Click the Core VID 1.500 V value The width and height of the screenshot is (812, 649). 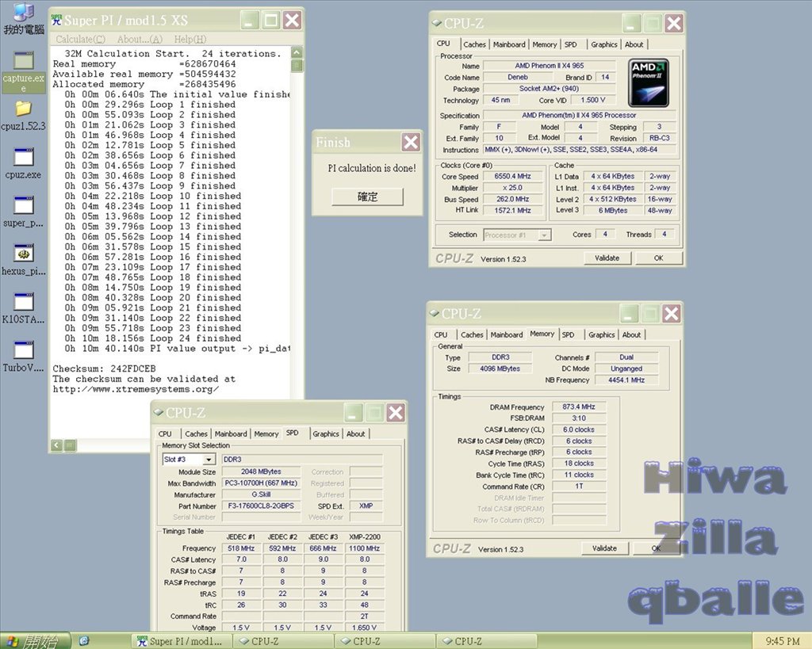coord(592,100)
